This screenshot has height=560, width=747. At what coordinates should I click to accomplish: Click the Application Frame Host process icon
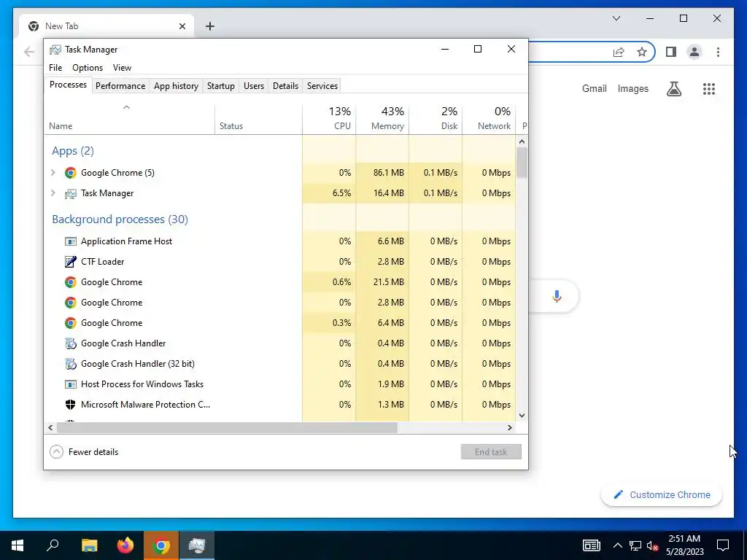tap(71, 241)
